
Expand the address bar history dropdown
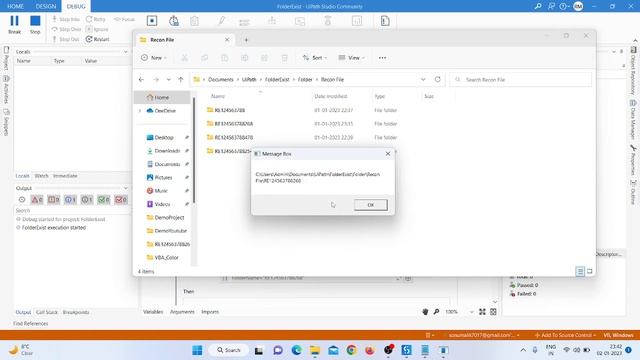[423, 79]
